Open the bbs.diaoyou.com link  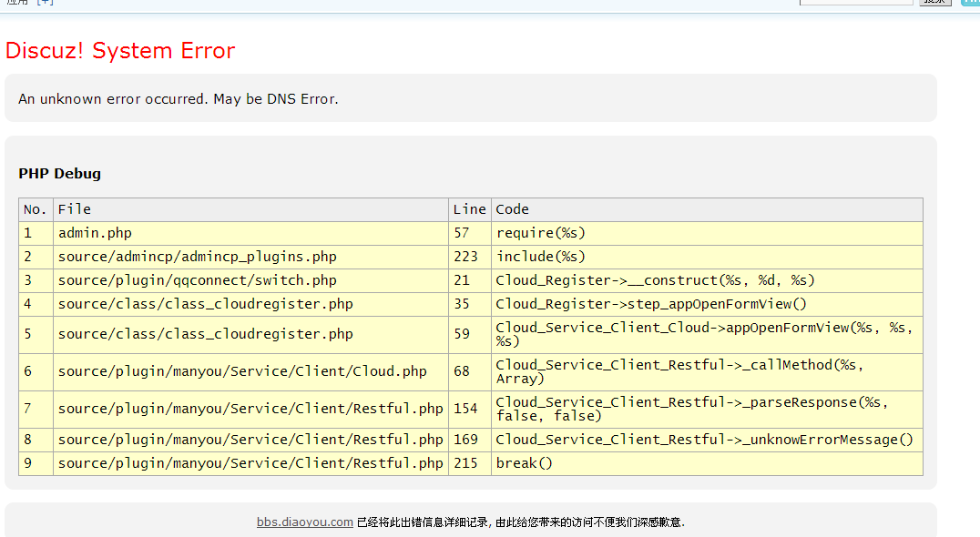[304, 522]
